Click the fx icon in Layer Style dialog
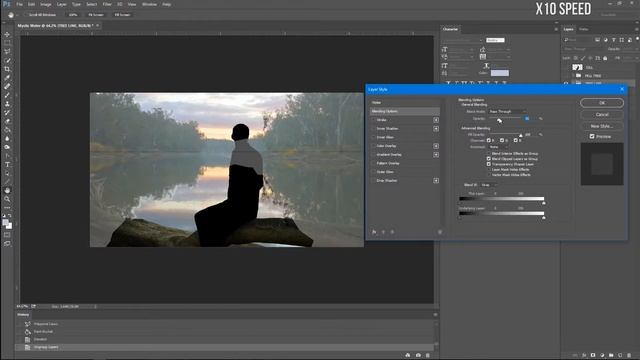Viewport: 640px width, 360px height. click(374, 232)
